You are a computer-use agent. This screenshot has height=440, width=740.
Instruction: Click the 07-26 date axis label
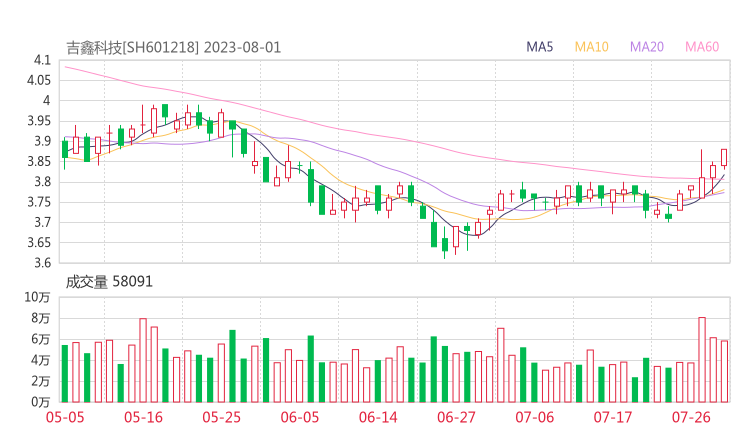point(691,417)
